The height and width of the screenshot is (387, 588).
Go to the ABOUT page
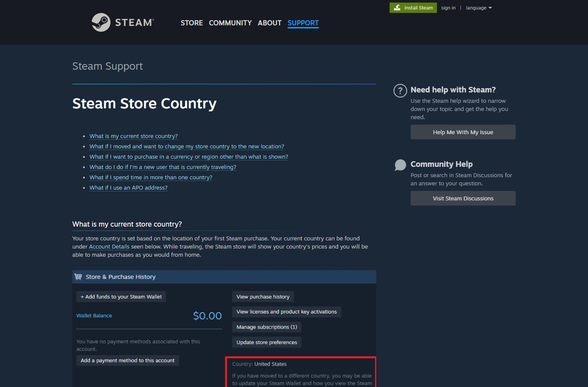269,23
